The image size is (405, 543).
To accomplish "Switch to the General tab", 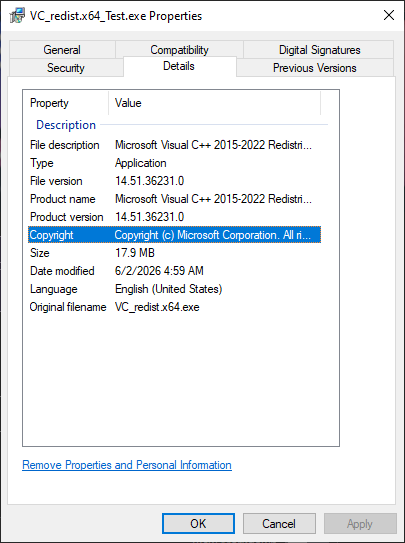I will 62,50.
